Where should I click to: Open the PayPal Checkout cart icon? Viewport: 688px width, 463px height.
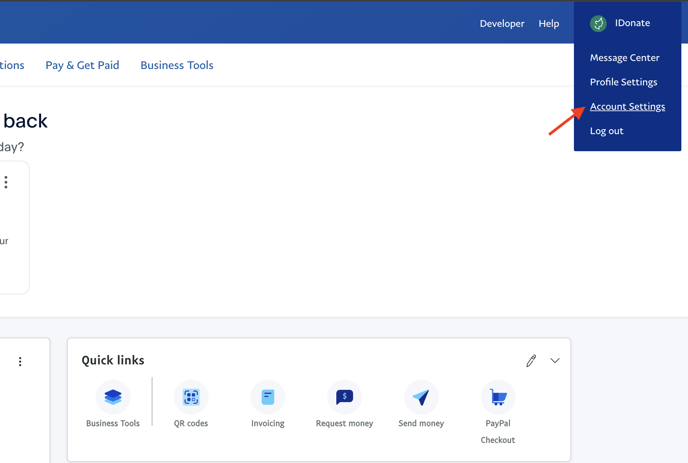click(x=497, y=397)
